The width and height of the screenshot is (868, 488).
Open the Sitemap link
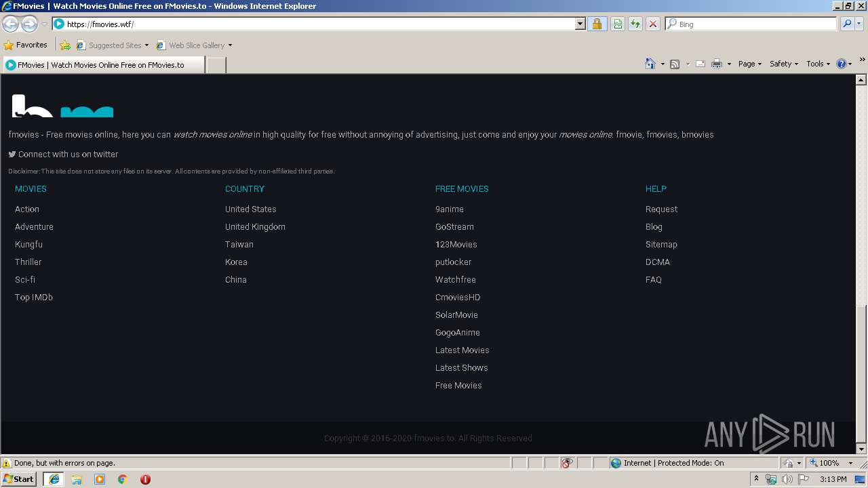coord(661,244)
